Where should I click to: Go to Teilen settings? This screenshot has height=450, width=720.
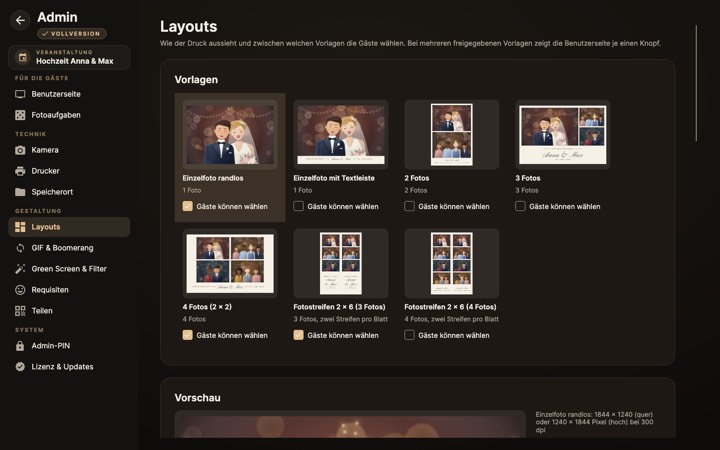[x=69, y=311]
